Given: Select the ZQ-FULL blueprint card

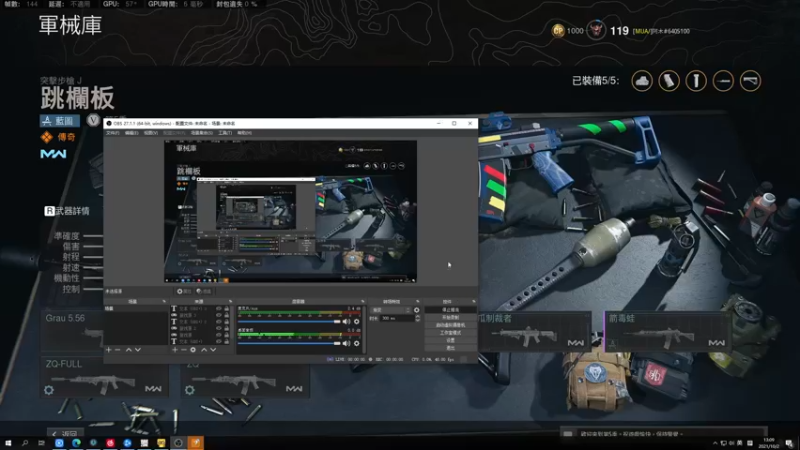Looking at the screenshot, I should 104,378.
